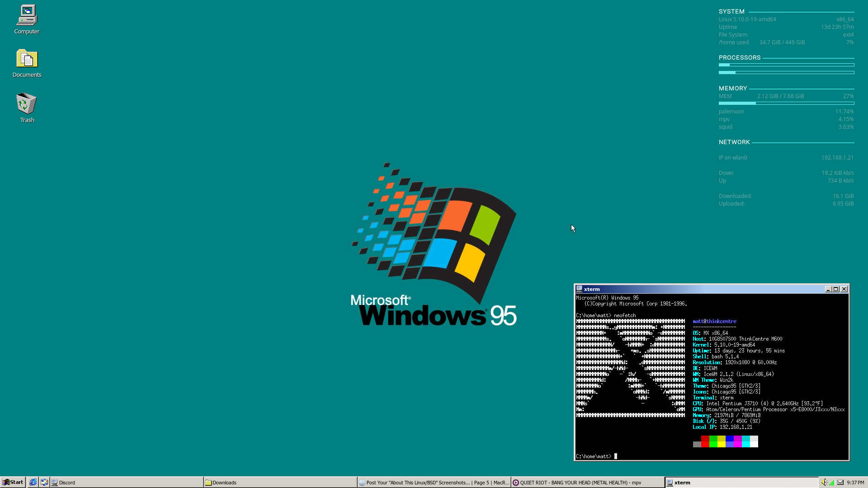This screenshot has width=868, height=488.
Task: Click the first processor usage bar
Action: pos(786,65)
